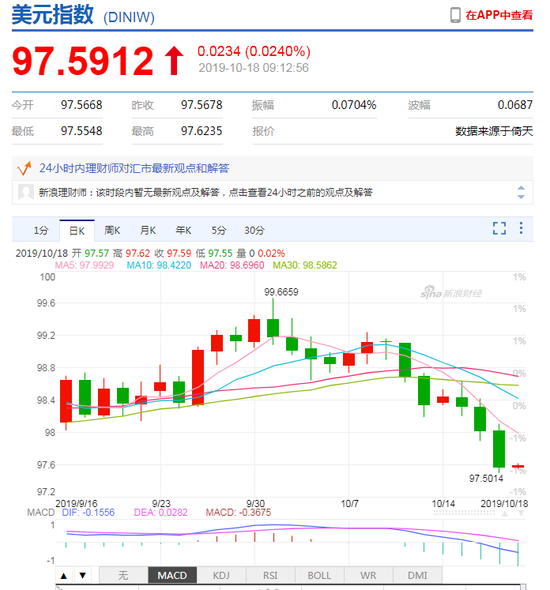550x590 pixels.
Task: Select the RSI indicator tab
Action: pyautogui.click(x=270, y=575)
